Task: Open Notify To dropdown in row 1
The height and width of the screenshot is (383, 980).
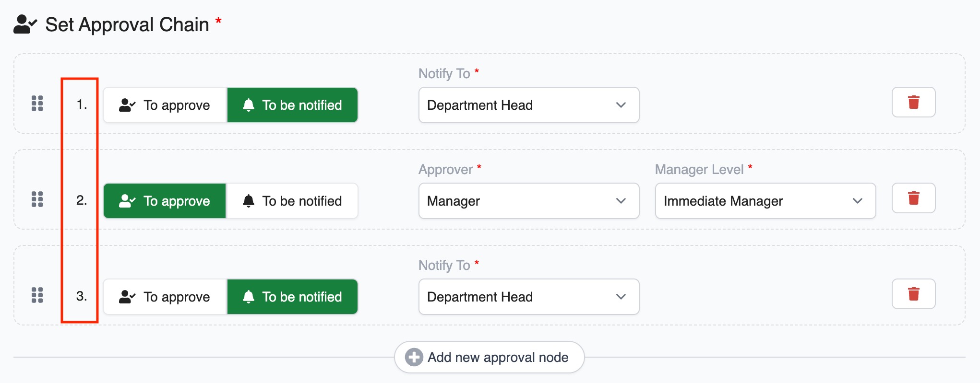Action: pyautogui.click(x=529, y=105)
